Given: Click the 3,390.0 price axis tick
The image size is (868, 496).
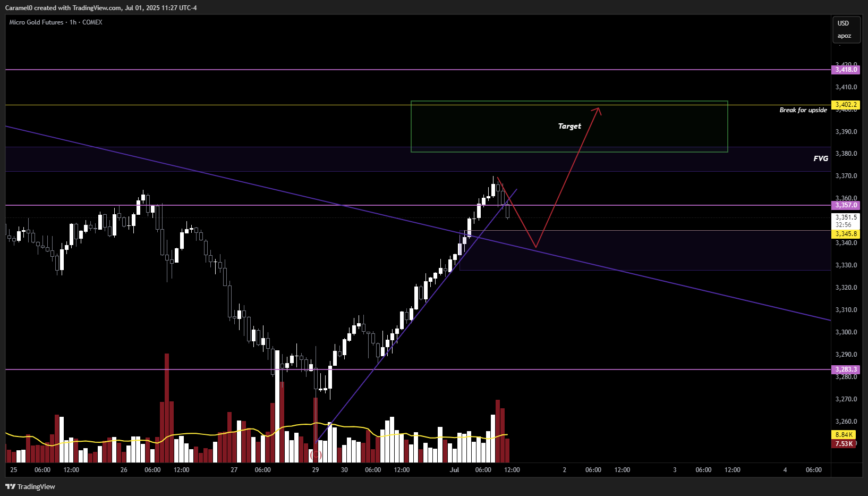Looking at the screenshot, I should pyautogui.click(x=846, y=132).
